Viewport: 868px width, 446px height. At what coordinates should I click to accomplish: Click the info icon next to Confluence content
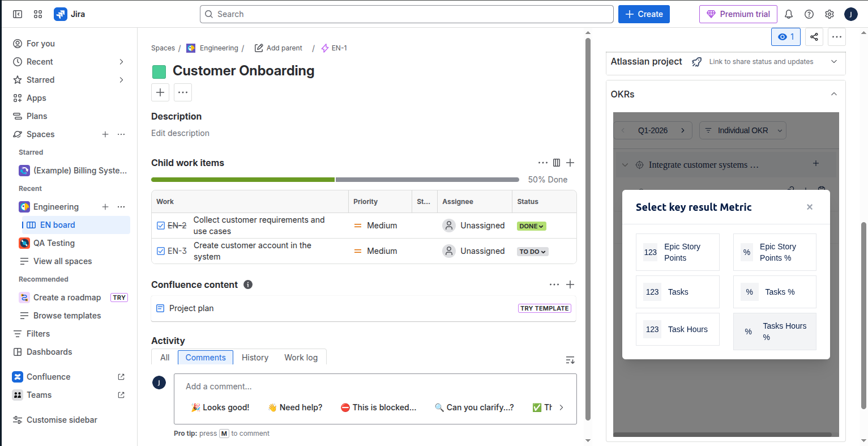(x=248, y=284)
